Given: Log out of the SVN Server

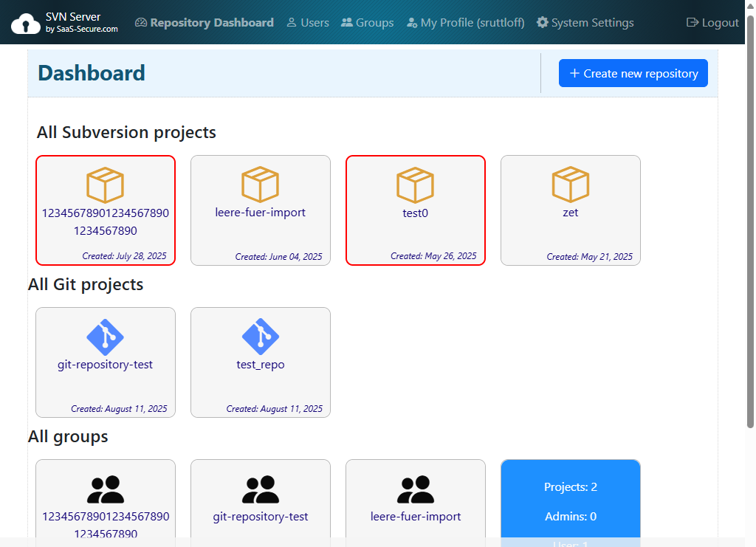Looking at the screenshot, I should pos(712,22).
